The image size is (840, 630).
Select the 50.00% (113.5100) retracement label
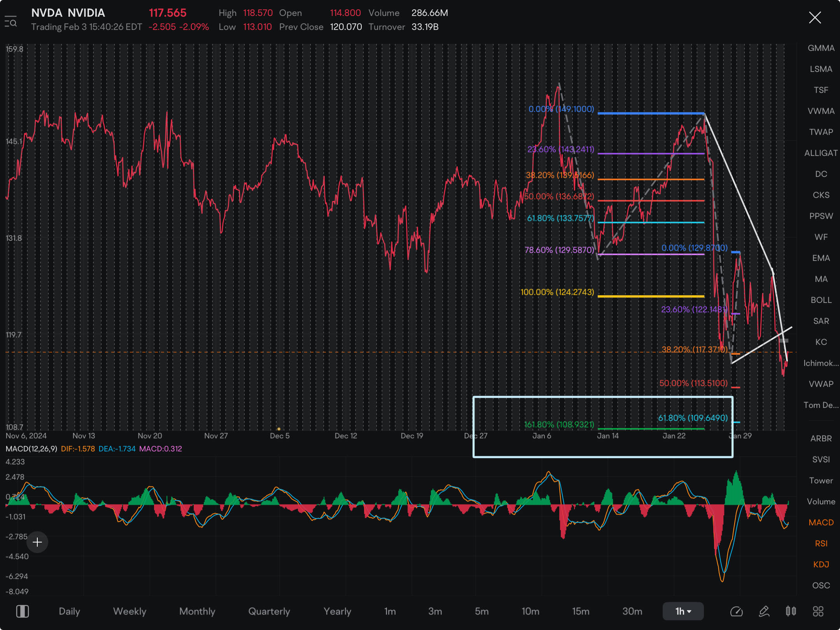tap(693, 383)
